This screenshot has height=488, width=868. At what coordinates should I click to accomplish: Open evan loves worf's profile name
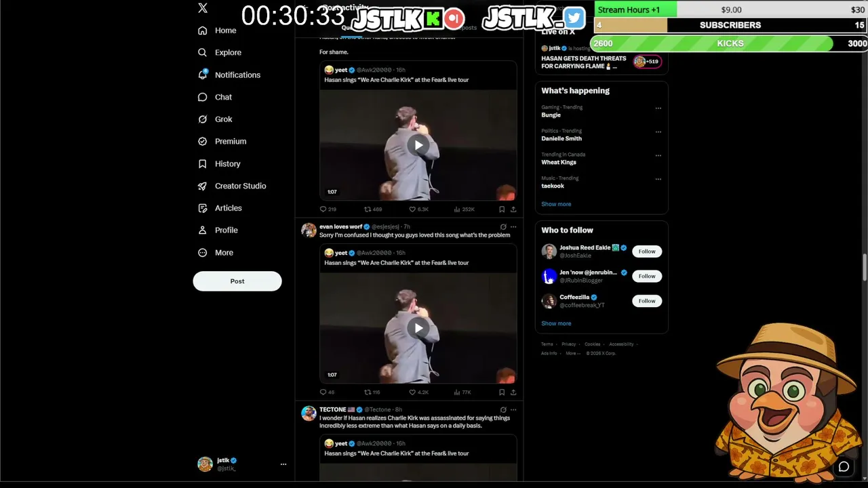point(342,226)
